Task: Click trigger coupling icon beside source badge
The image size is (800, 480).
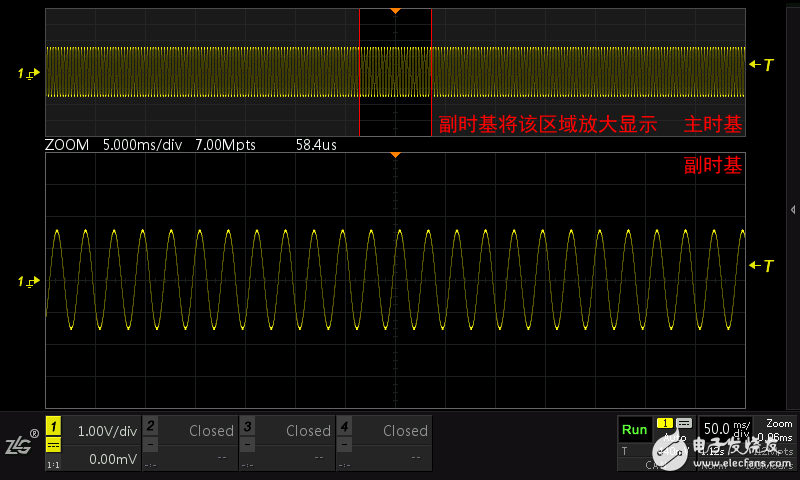Action: [x=684, y=423]
